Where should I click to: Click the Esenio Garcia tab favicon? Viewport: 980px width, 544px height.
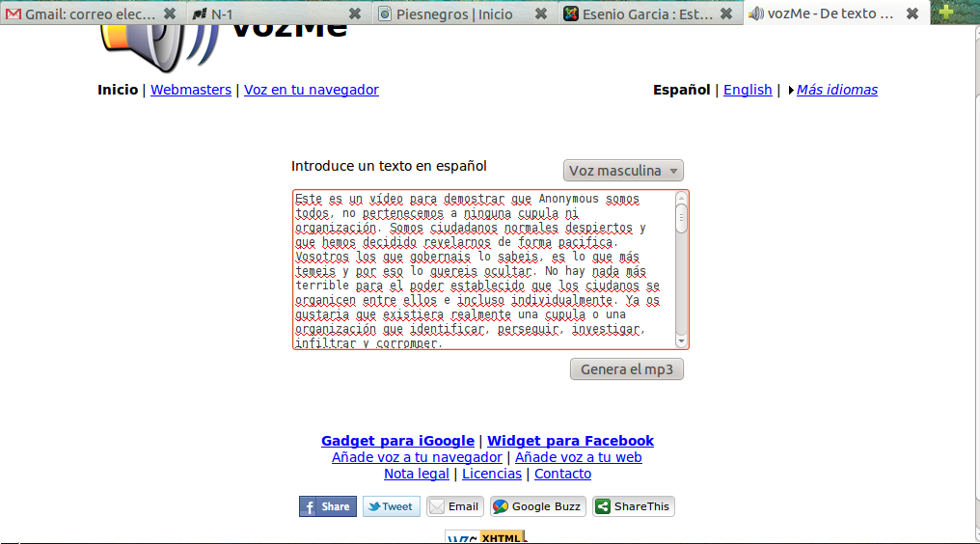(x=571, y=14)
